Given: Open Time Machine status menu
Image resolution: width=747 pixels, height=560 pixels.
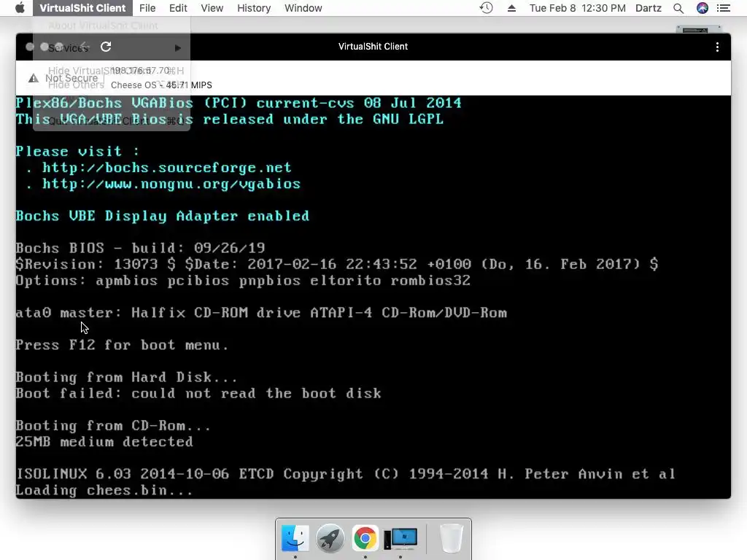Looking at the screenshot, I should 486,8.
